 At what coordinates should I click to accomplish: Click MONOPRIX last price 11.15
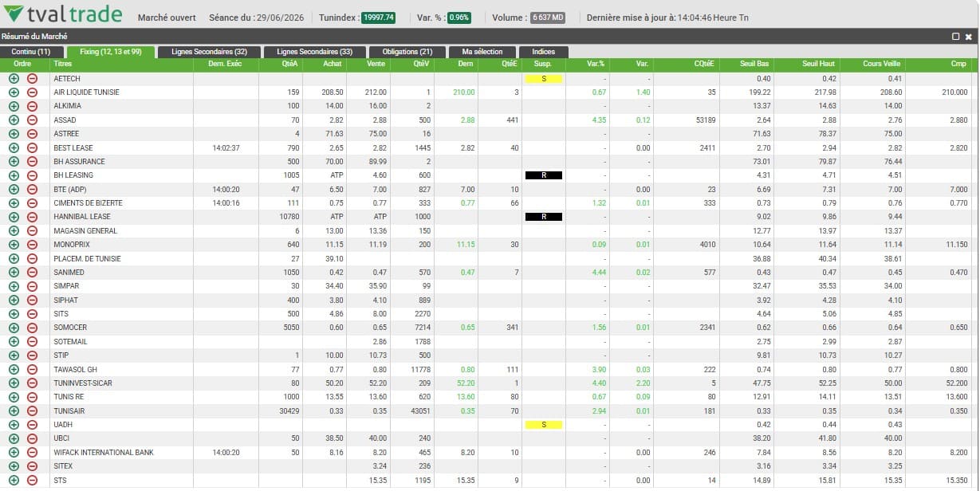[x=464, y=245]
